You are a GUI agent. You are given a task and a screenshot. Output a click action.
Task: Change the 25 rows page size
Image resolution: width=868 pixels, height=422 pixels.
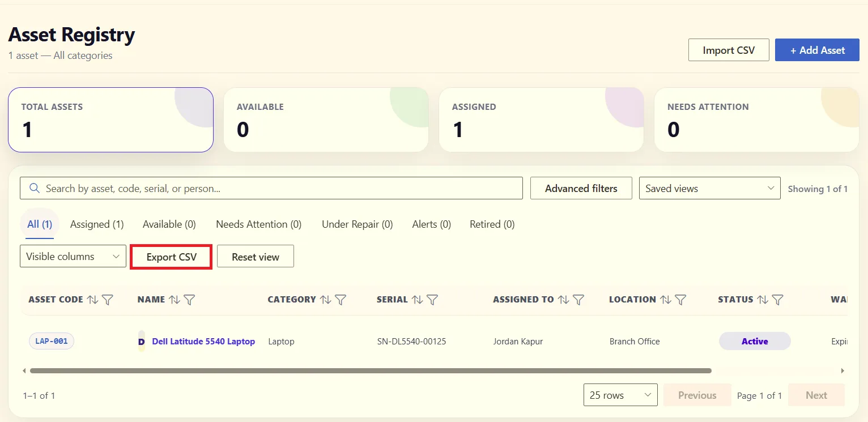[x=620, y=395]
